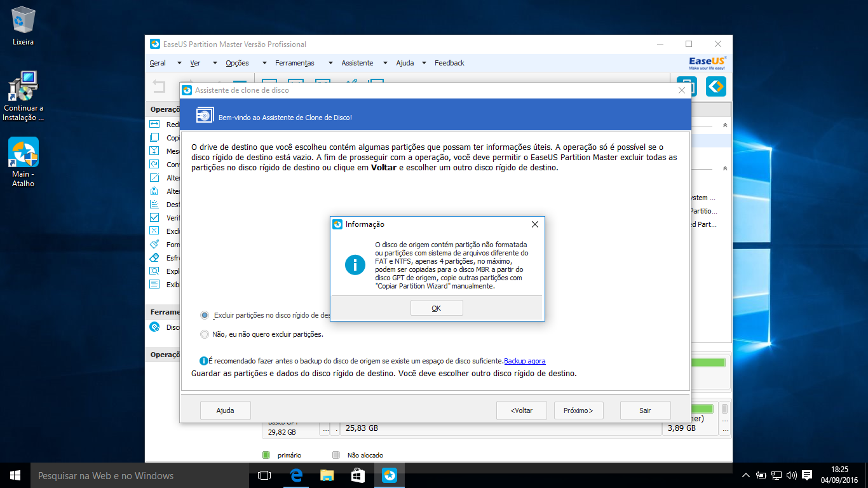Screen dimensions: 868x488
Task: Open the Opções menu
Action: click(238, 63)
